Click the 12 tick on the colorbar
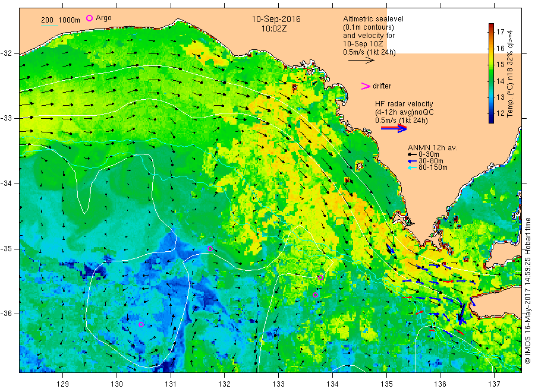The width and height of the screenshot is (535, 392). point(500,113)
